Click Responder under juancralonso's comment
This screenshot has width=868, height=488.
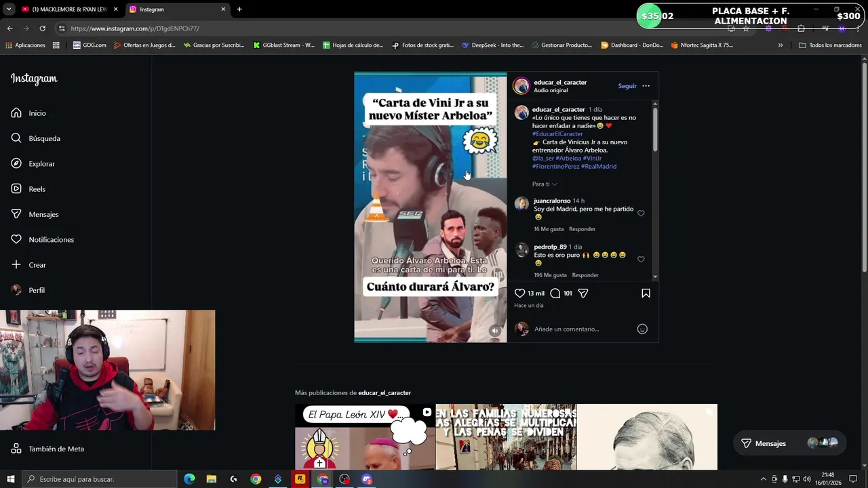click(582, 229)
